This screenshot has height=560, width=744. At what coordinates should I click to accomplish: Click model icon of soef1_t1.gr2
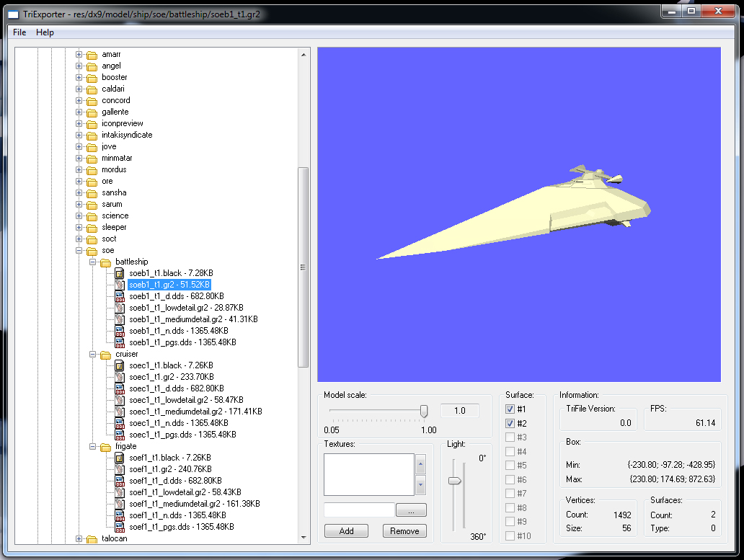pyautogui.click(x=120, y=469)
